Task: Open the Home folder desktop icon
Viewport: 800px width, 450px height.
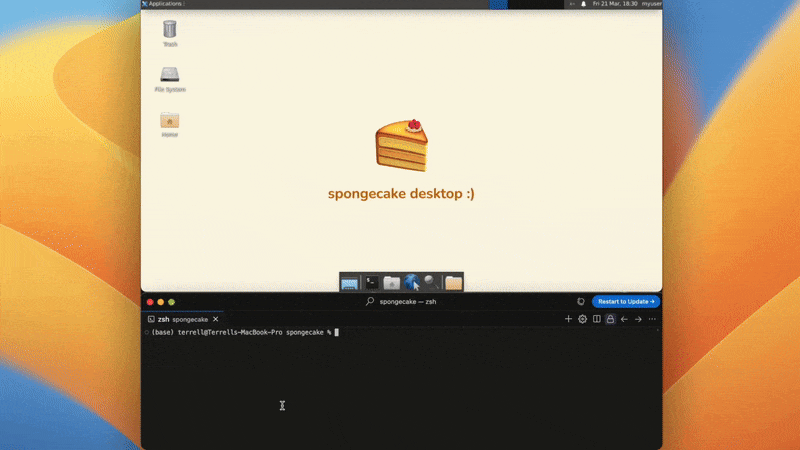Action: (170, 124)
